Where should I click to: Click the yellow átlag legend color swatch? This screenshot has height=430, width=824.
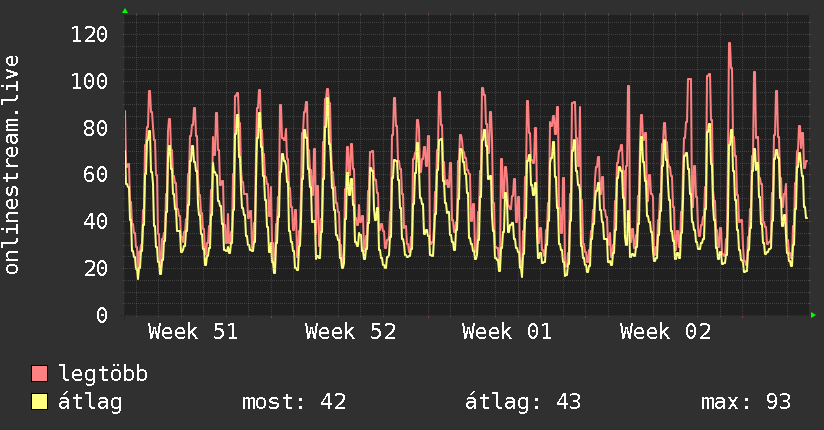(40, 402)
